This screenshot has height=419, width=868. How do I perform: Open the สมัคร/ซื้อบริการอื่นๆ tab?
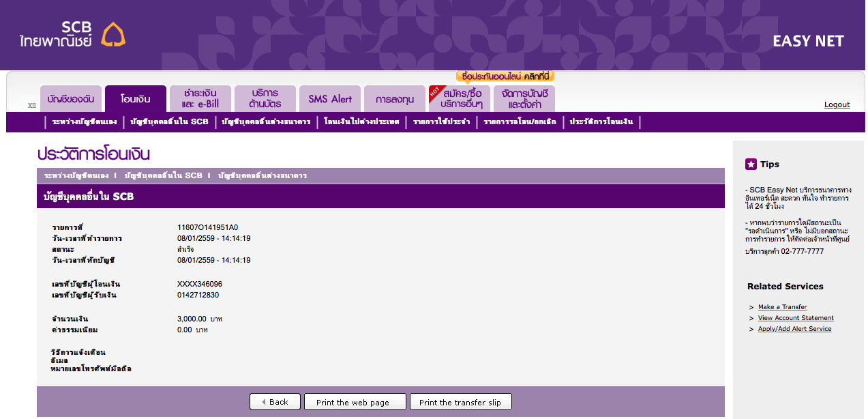pyautogui.click(x=461, y=99)
